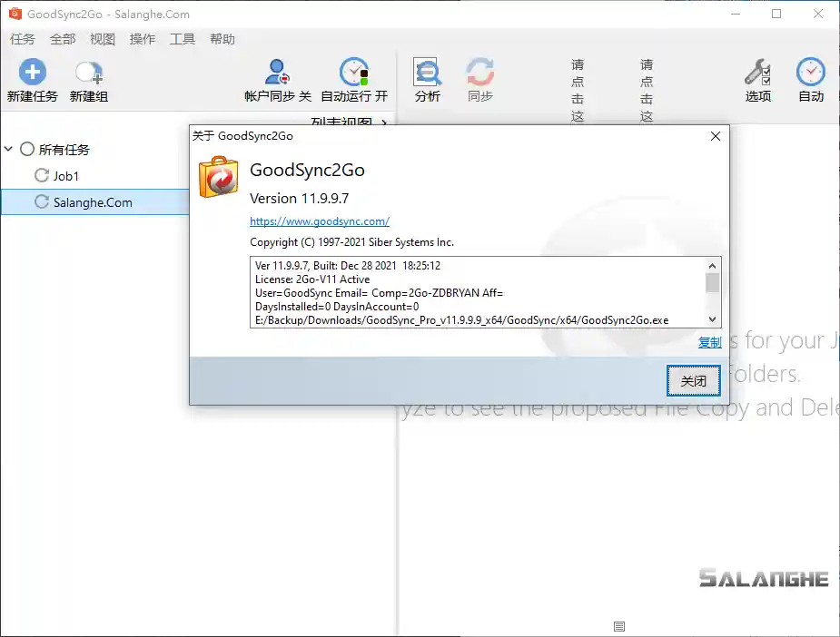
Task: Toggle 自动运行 (Auto Run) off
Action: tap(354, 71)
